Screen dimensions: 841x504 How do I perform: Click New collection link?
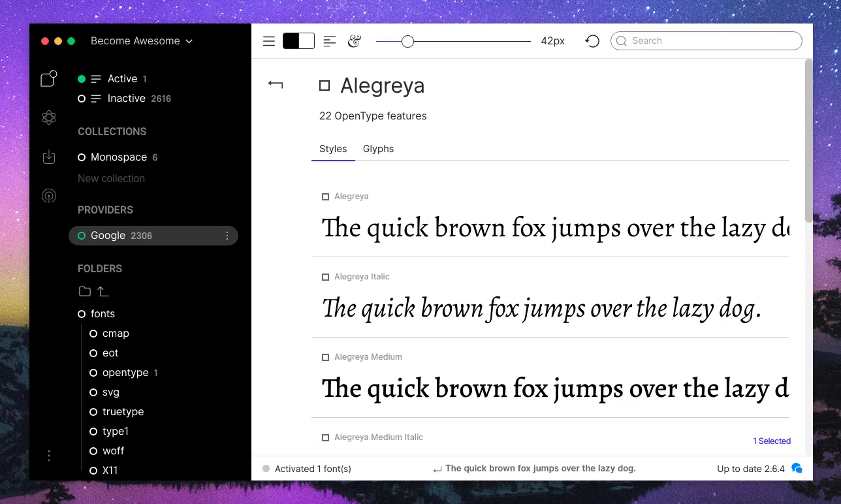(x=111, y=178)
